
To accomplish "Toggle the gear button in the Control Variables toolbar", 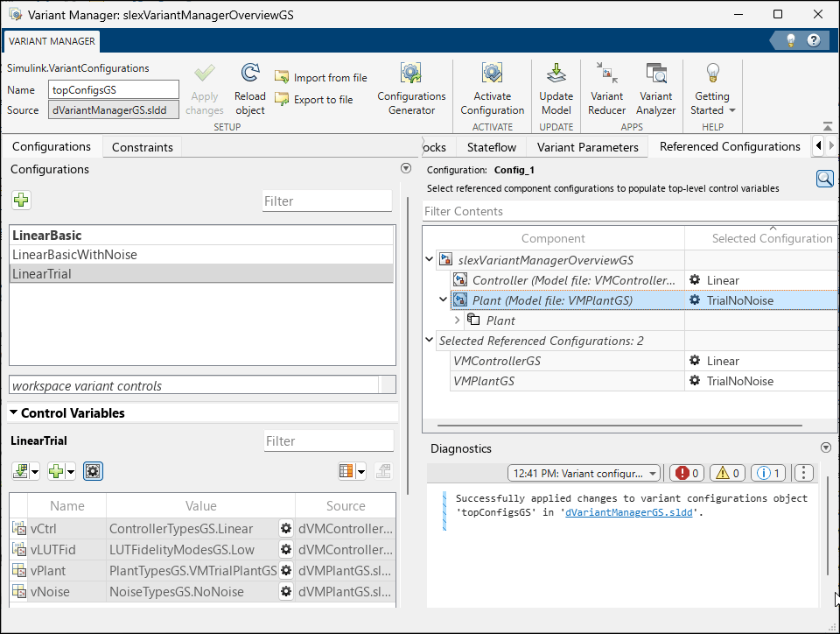I will tap(93, 471).
